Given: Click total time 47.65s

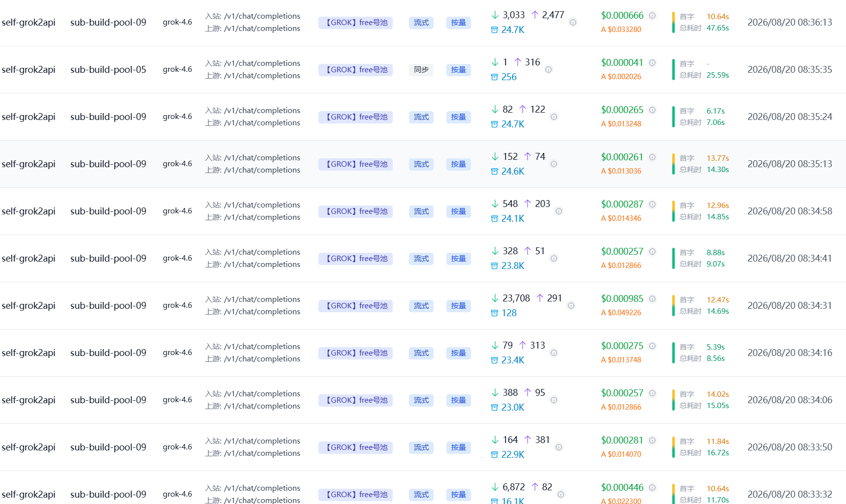Looking at the screenshot, I should tap(718, 28).
